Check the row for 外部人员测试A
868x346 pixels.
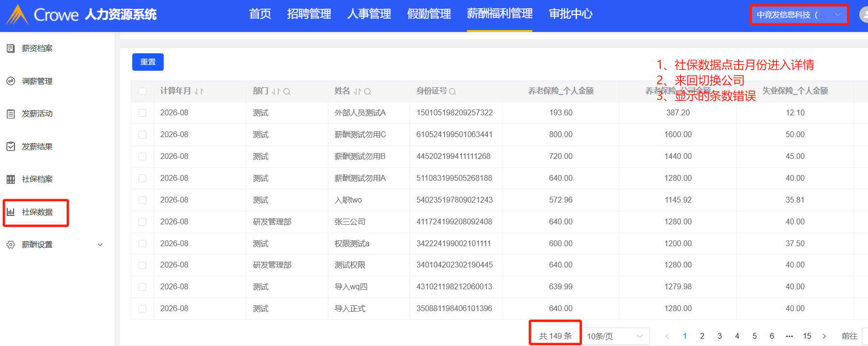click(142, 113)
